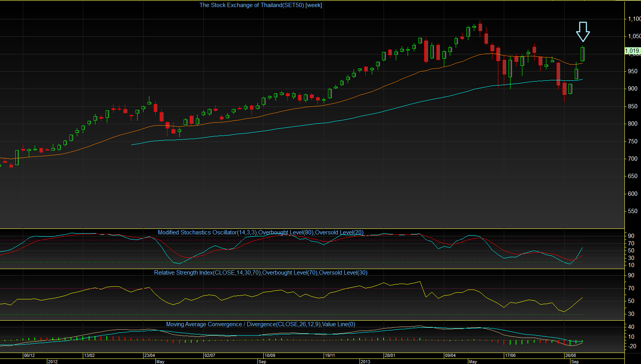Click the 900 price axis label
Image resolution: width=641 pixels, height=364 pixels.
[633, 89]
